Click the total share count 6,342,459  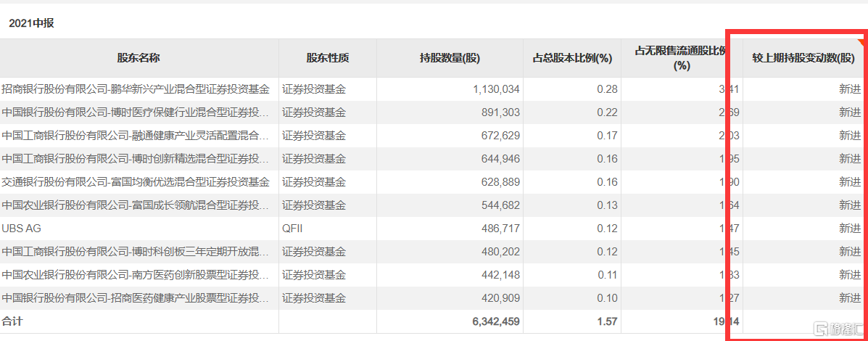[497, 321]
